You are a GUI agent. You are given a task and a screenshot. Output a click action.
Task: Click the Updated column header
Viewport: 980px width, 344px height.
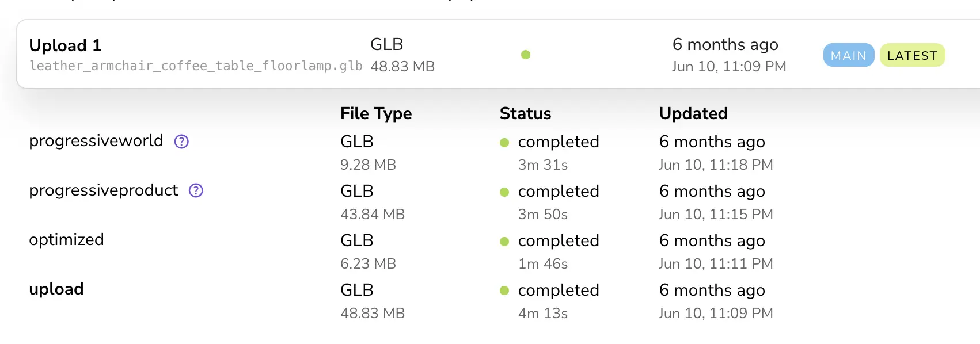click(693, 113)
